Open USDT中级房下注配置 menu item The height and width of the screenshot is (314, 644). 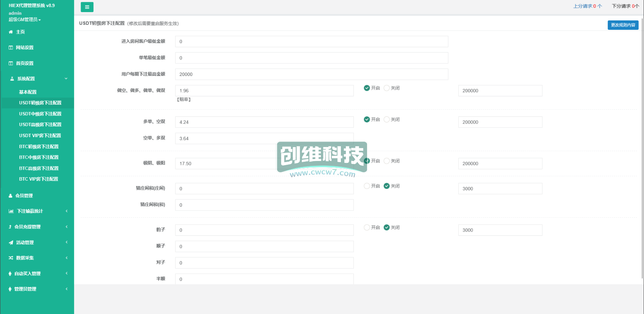(40, 114)
